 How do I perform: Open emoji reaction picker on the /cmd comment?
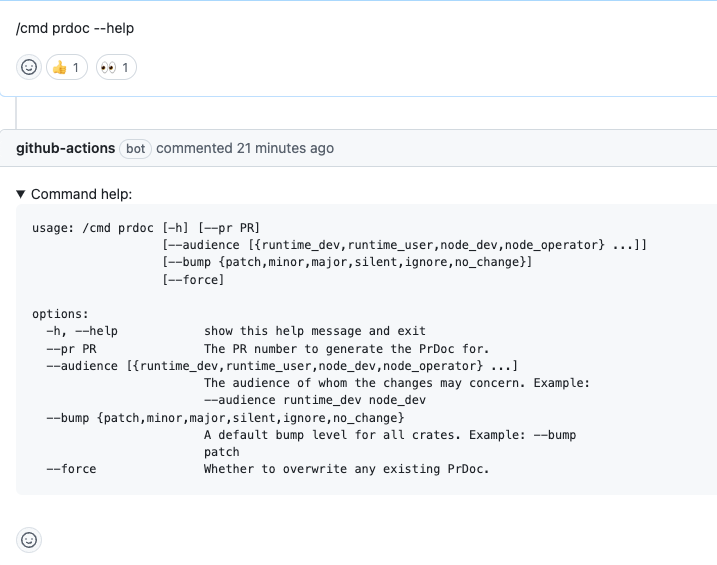point(29,67)
